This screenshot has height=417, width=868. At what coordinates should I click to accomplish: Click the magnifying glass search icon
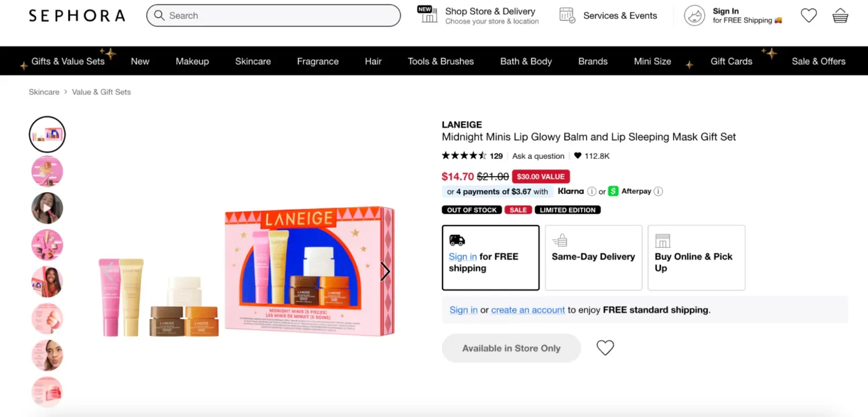click(159, 15)
